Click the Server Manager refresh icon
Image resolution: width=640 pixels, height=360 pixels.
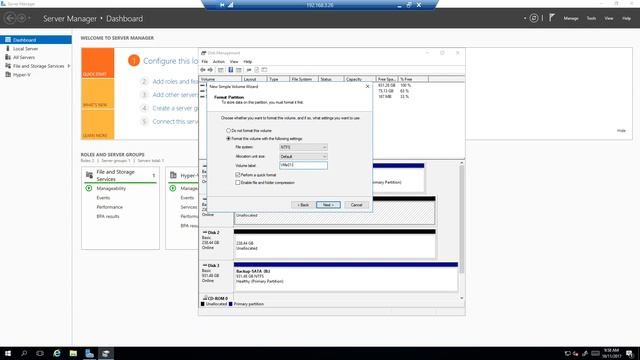click(x=533, y=18)
